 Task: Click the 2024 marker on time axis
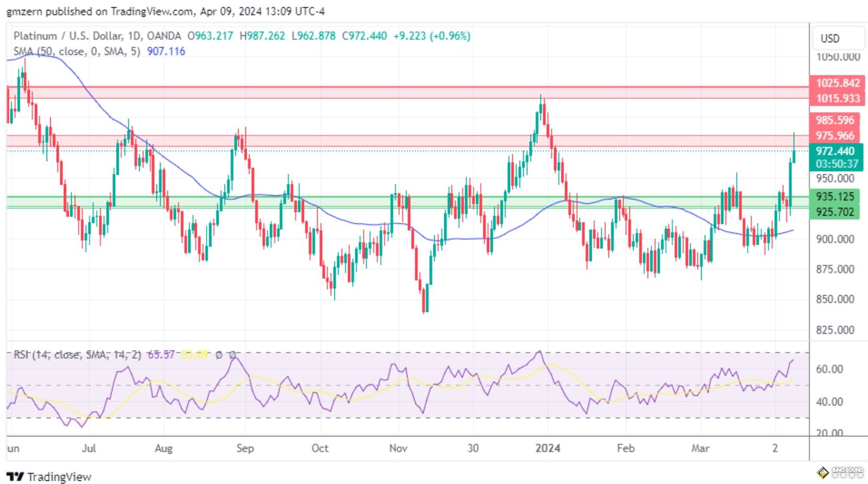pos(547,448)
